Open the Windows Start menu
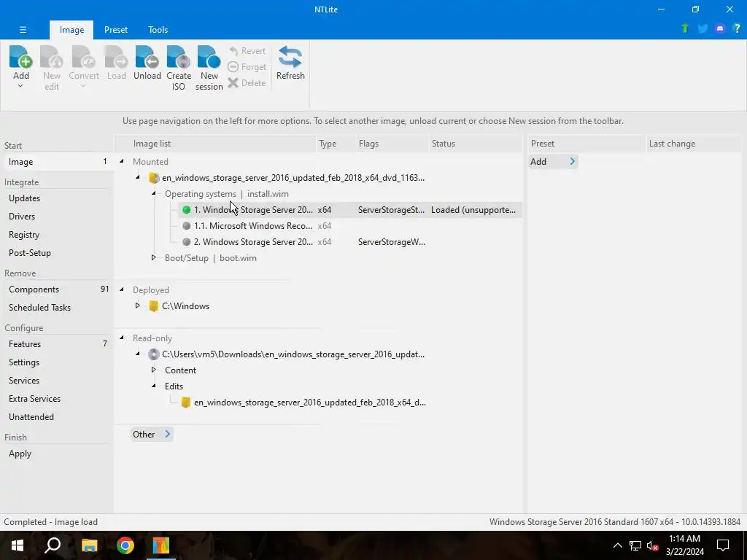747x560 pixels. tap(18, 545)
